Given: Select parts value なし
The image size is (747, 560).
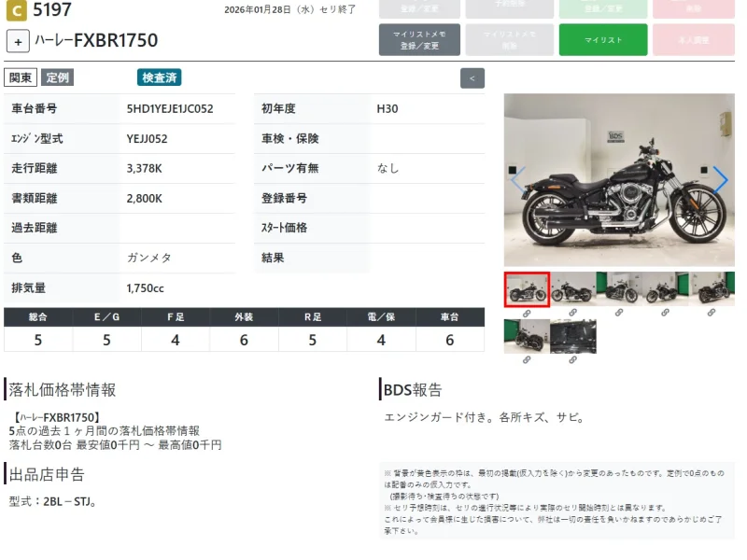Looking at the screenshot, I should tap(388, 169).
